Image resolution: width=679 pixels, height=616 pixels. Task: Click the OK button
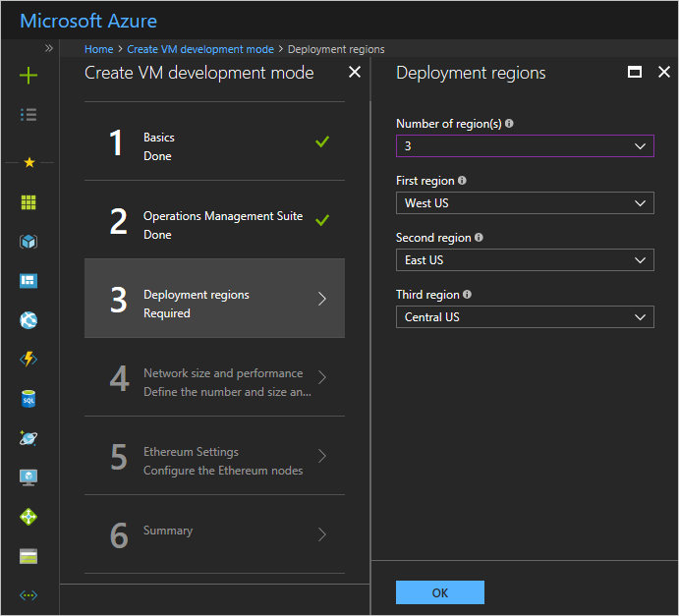(x=439, y=592)
